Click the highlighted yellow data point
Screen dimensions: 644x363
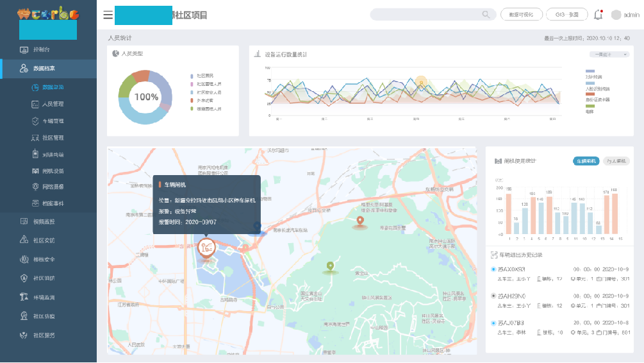[421, 82]
